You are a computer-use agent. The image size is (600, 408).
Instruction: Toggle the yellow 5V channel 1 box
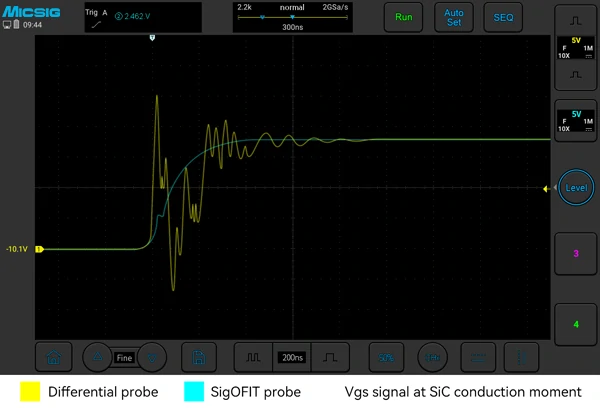(575, 49)
